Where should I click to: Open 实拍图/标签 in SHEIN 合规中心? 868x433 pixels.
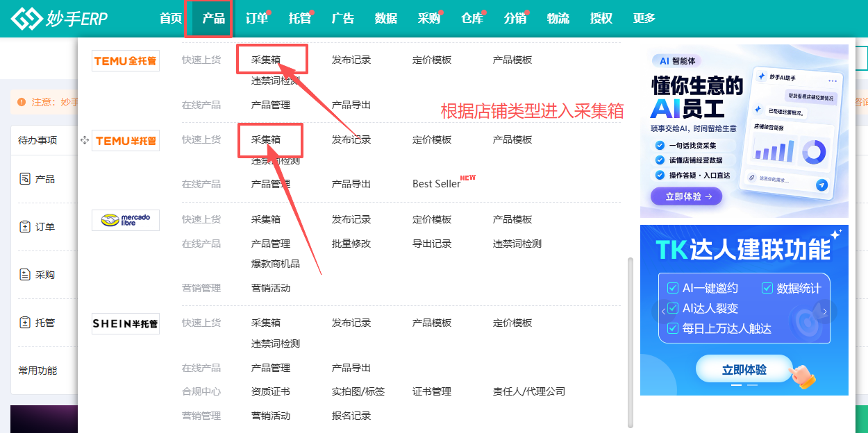click(x=358, y=391)
